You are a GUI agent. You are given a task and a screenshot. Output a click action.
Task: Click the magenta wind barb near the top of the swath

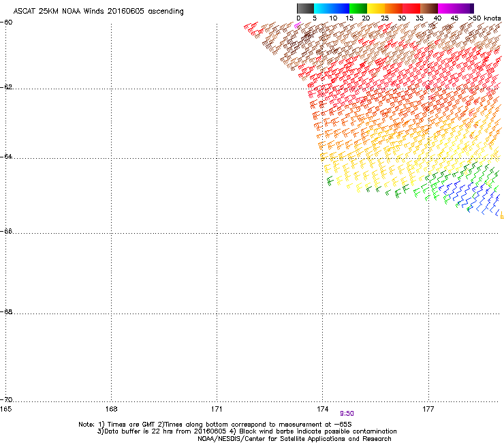pos(298,25)
